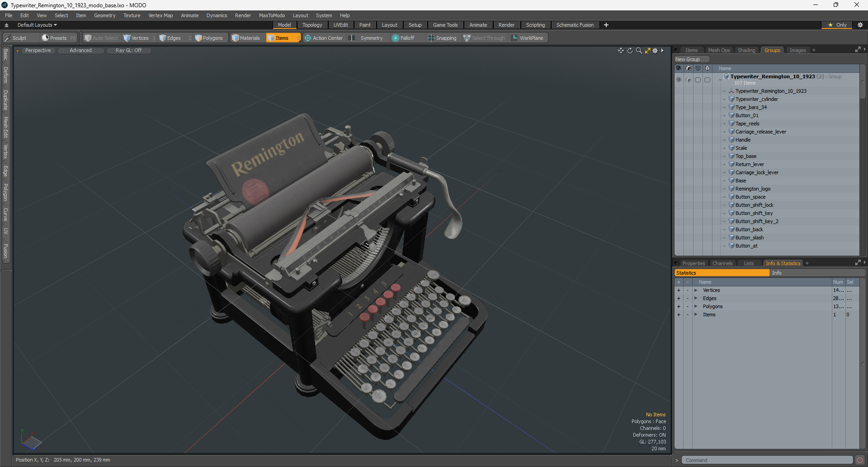Switch to the UVEdit layout tab
Viewport: 868px width, 467px height.
pos(340,25)
